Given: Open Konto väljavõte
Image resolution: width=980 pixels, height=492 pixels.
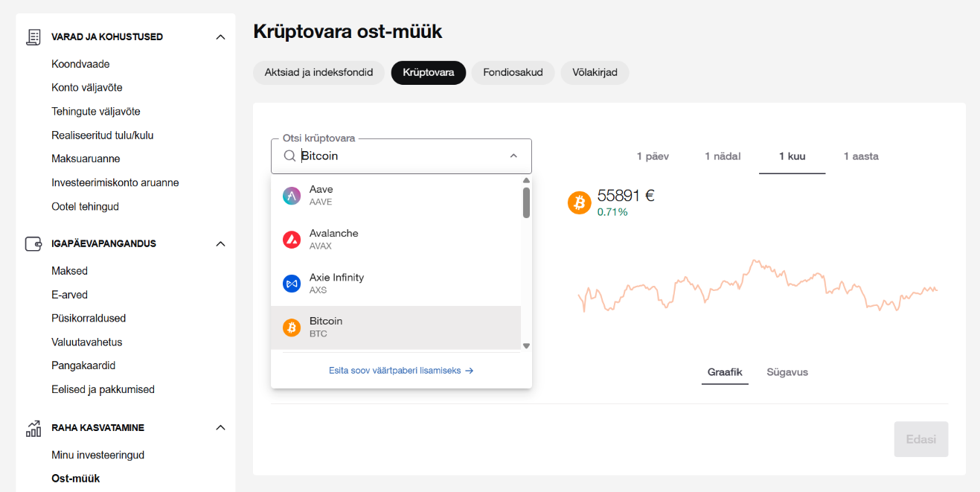Looking at the screenshot, I should tap(87, 88).
